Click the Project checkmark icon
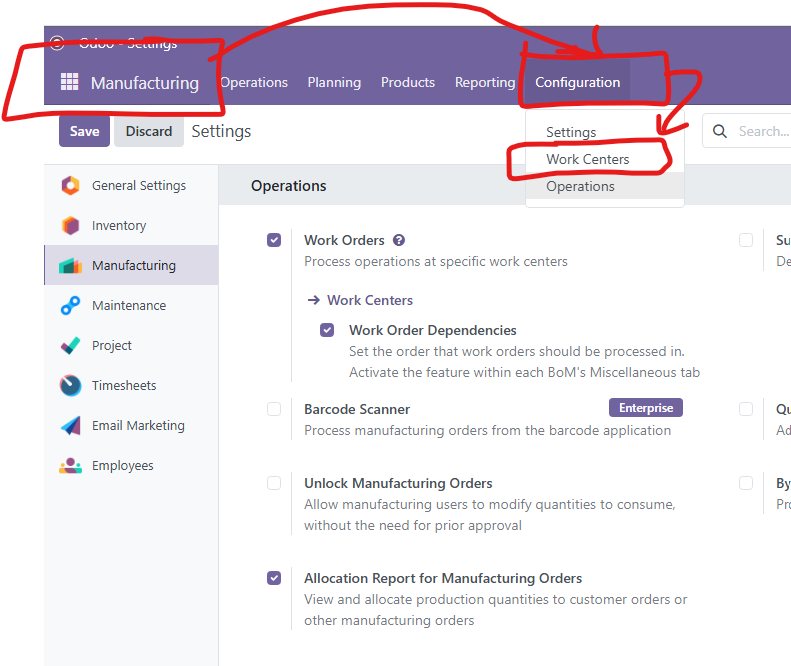791x666 pixels. tap(70, 346)
